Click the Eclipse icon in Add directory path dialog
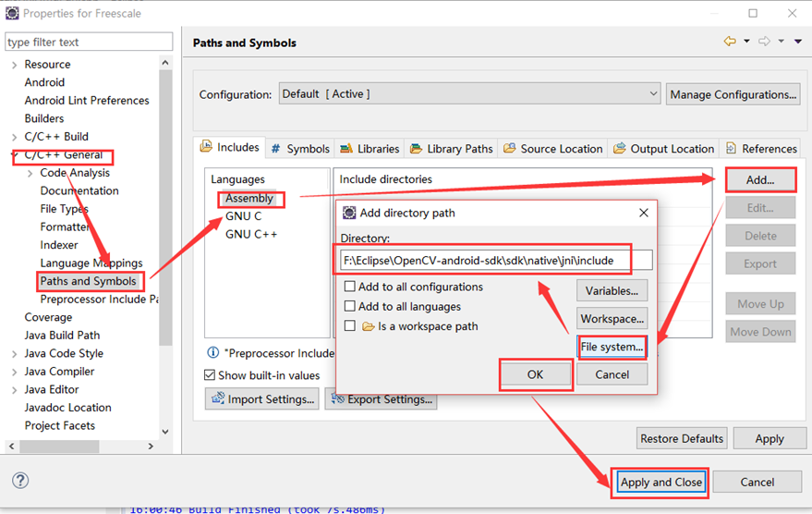Viewport: 812px width, 514px height. click(x=349, y=213)
